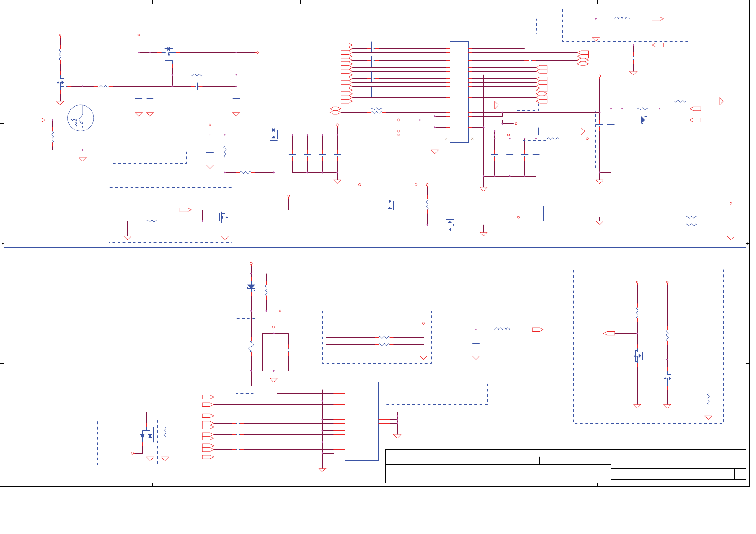Select horizontal capacitor below the feedback resistor
The width and height of the screenshot is (756, 534).
point(197,86)
